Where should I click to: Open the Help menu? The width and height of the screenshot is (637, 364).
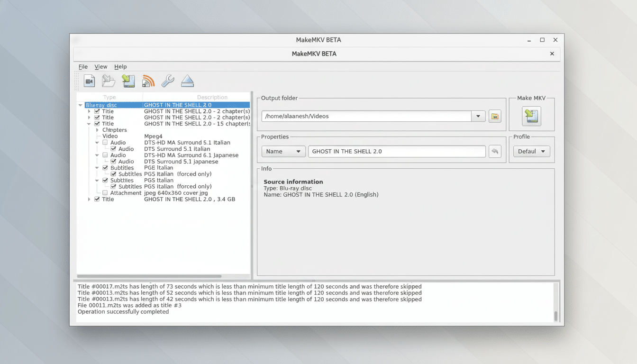pos(120,66)
